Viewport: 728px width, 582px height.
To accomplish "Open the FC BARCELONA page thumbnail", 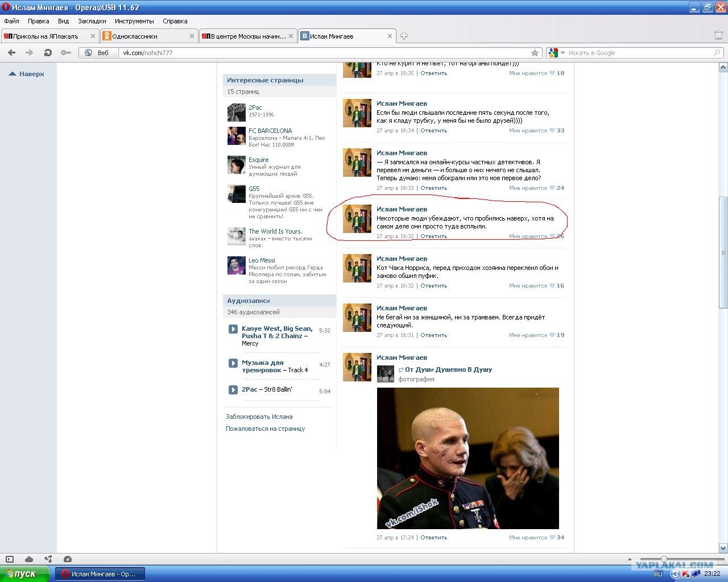I will (x=237, y=136).
